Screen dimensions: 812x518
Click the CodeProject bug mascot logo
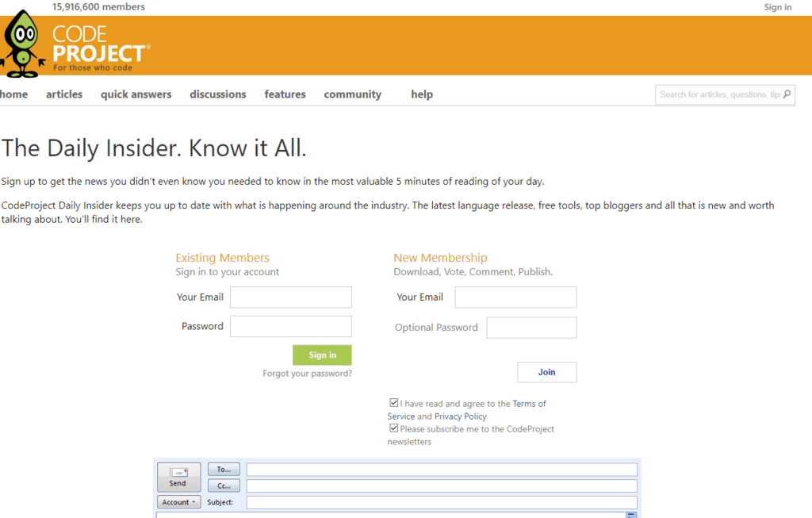click(22, 45)
